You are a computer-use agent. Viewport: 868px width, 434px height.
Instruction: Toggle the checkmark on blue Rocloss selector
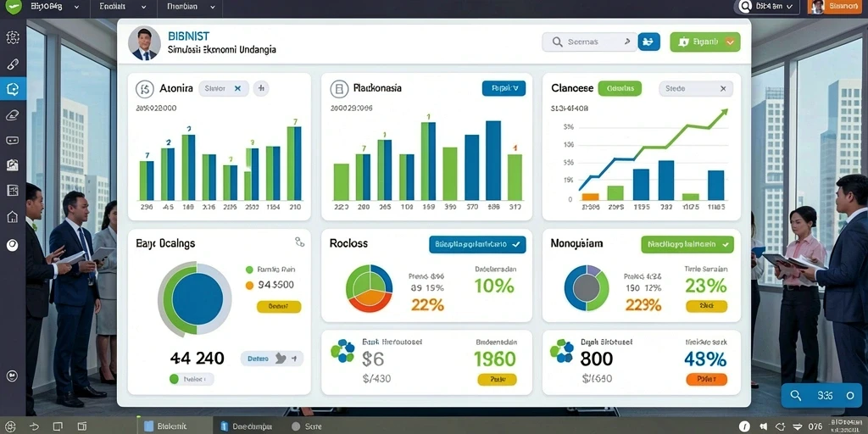click(516, 243)
